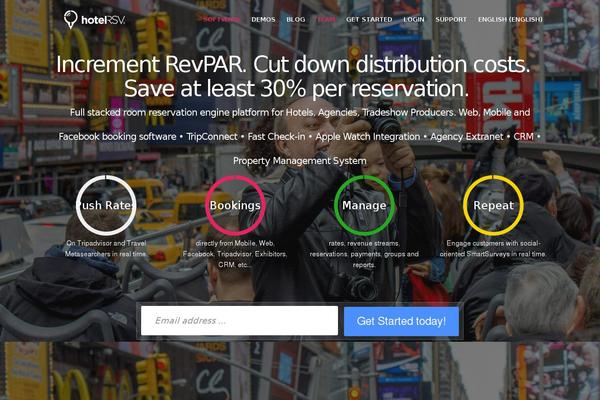Open the Support page

451,20
